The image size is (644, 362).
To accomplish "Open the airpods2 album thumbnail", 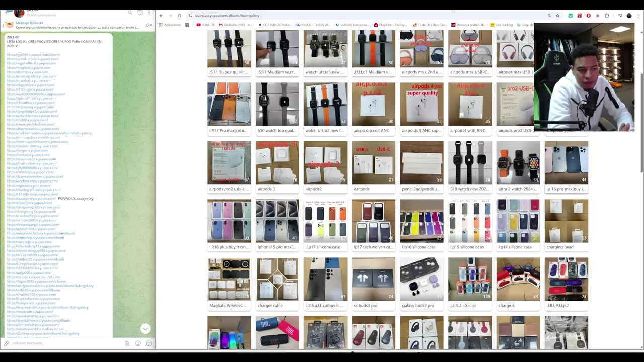I will click(x=325, y=162).
